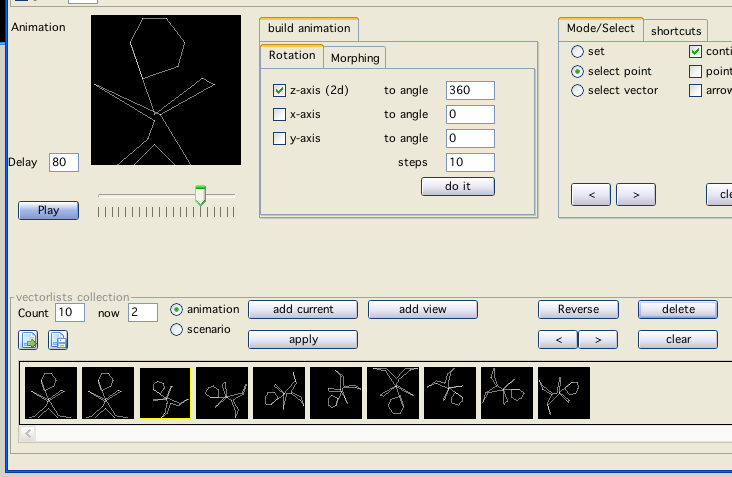732x477 pixels.
Task: Click next arrow button beside Reverse
Action: (x=597, y=340)
